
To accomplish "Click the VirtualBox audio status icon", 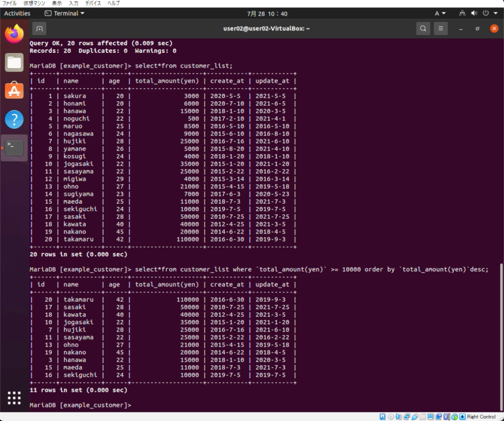I will (399, 417).
